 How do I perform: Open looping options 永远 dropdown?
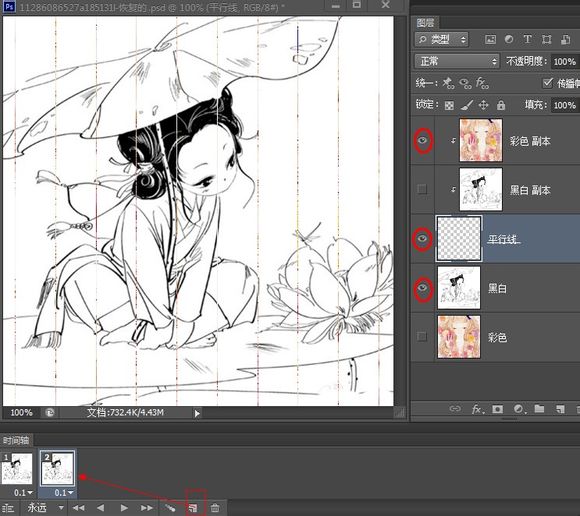(45, 508)
